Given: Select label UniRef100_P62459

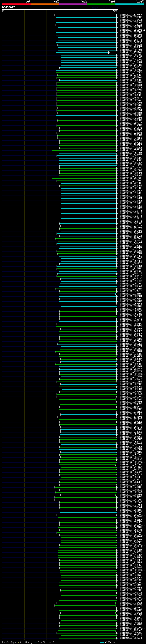Looking at the screenshot, I should [x=131, y=70].
